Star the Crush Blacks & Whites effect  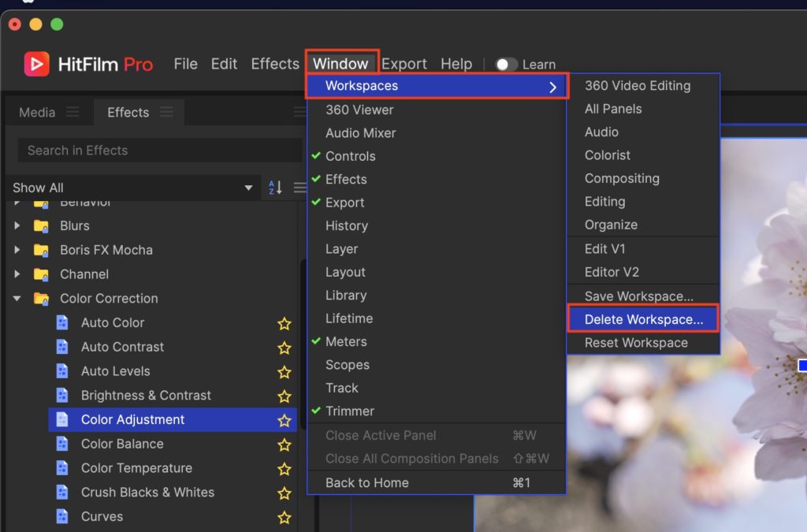coord(284,493)
